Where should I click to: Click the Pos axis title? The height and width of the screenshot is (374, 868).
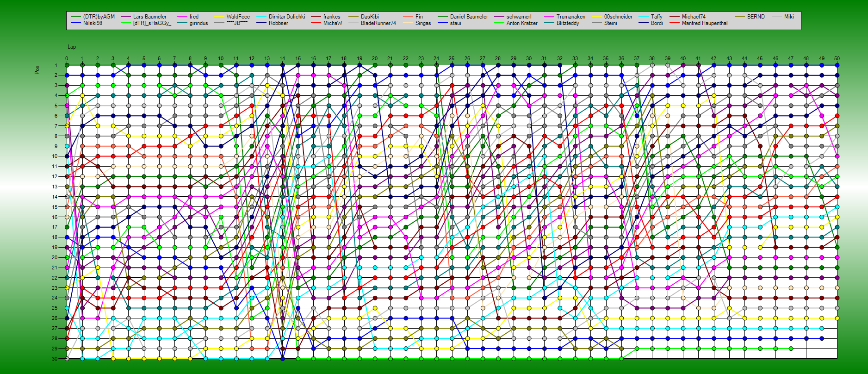[37, 69]
